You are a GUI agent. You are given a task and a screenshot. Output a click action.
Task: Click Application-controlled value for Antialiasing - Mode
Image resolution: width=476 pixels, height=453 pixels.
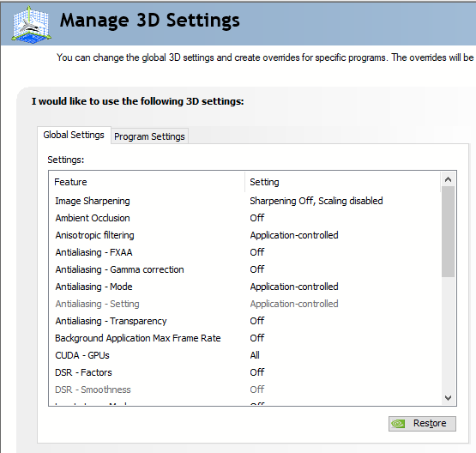[294, 287]
